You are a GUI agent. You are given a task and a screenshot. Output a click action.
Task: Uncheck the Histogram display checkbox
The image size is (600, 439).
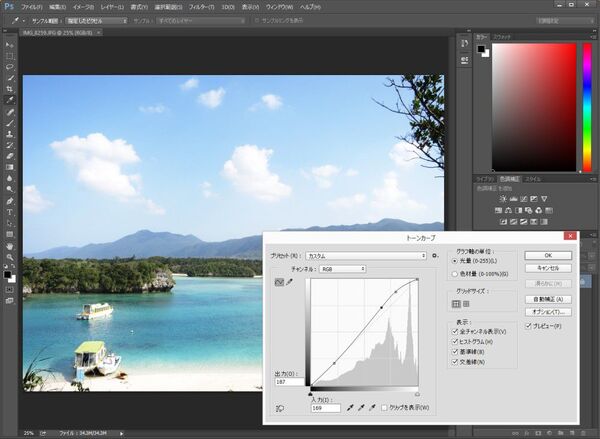click(456, 341)
